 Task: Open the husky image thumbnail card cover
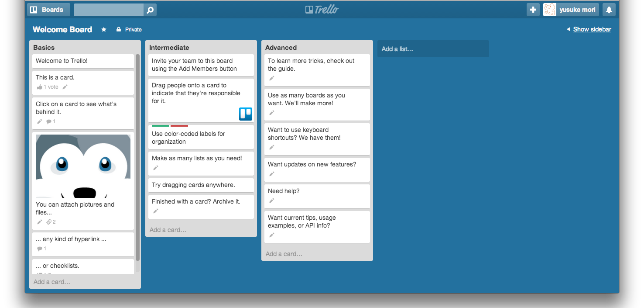point(83,166)
